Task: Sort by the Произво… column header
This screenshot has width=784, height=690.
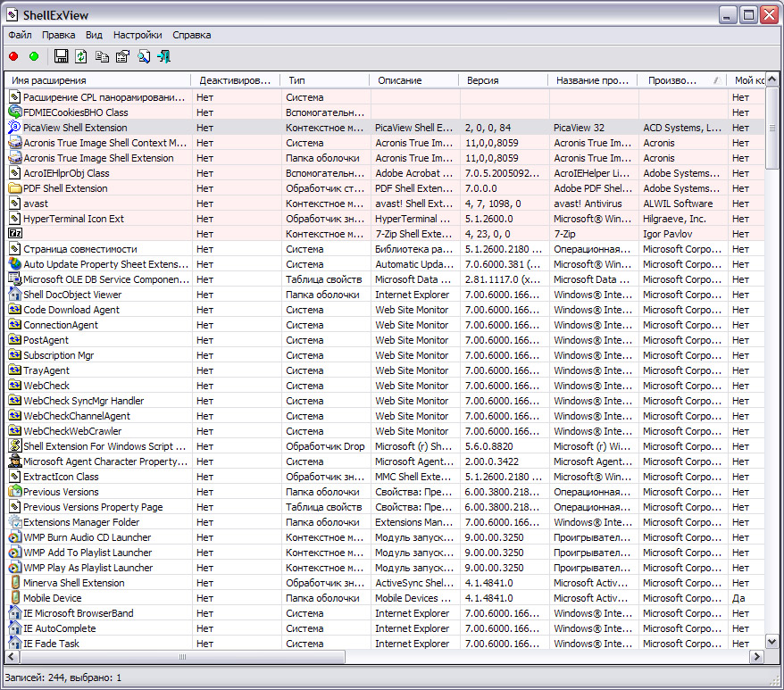Action: coord(682,80)
